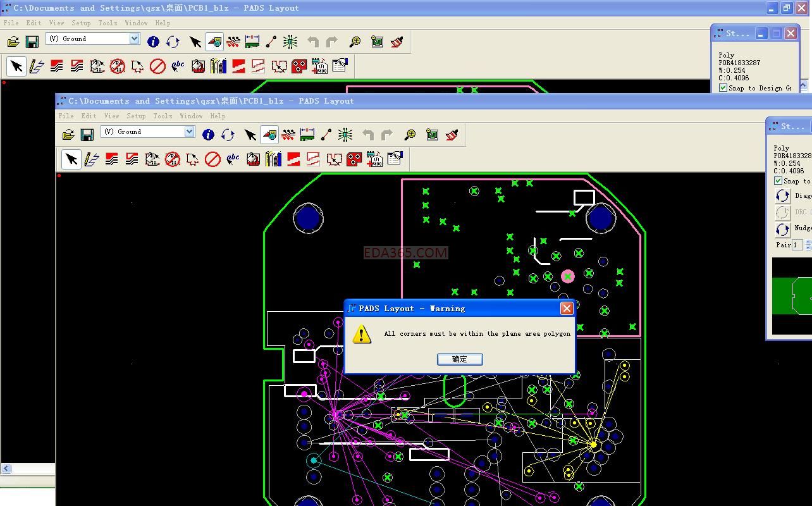Close the PADS Layout Warning dialog
This screenshot has width=812, height=506.
[x=567, y=308]
